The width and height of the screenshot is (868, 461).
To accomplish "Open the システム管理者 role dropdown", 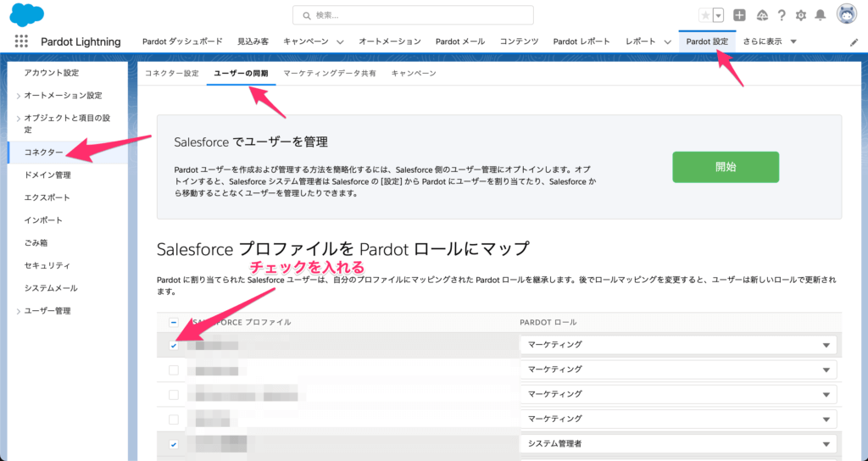I will [x=678, y=444].
